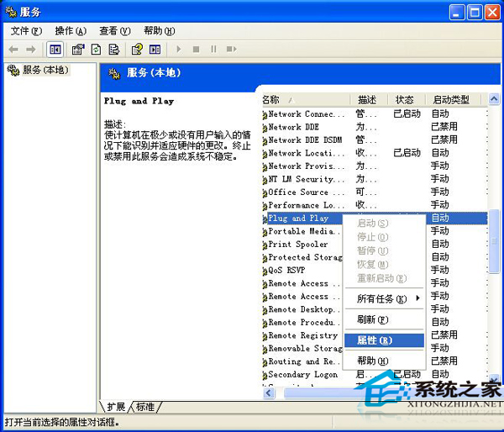Select the Portable Media service

[302, 231]
